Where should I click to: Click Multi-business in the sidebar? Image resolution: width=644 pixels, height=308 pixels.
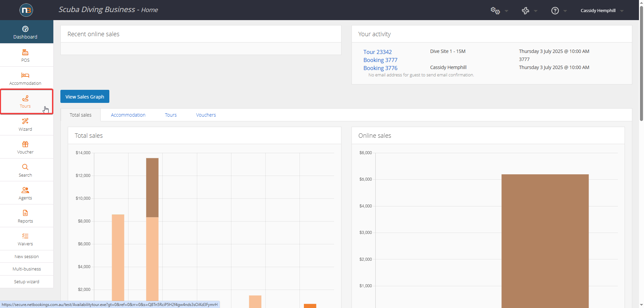(26, 269)
